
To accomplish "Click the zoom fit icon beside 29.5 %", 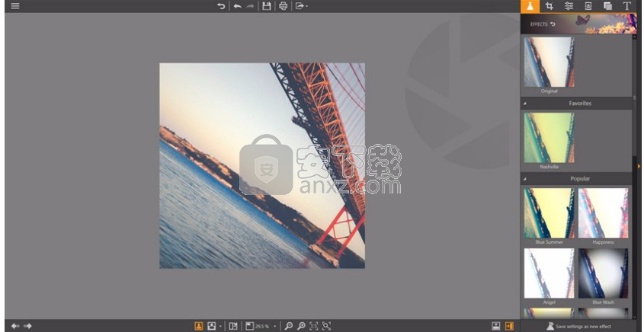I will (x=250, y=326).
